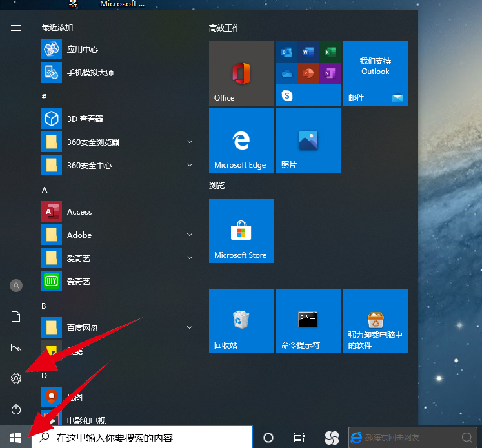The image size is (482, 448).
Task: Open OneDrive from the Office apps tile
Action: tap(286, 73)
